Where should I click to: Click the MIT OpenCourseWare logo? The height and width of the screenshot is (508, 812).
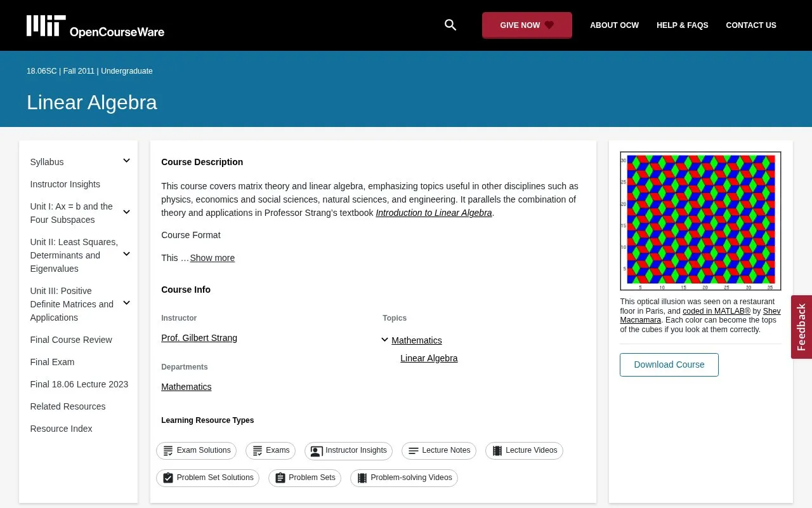click(x=95, y=26)
